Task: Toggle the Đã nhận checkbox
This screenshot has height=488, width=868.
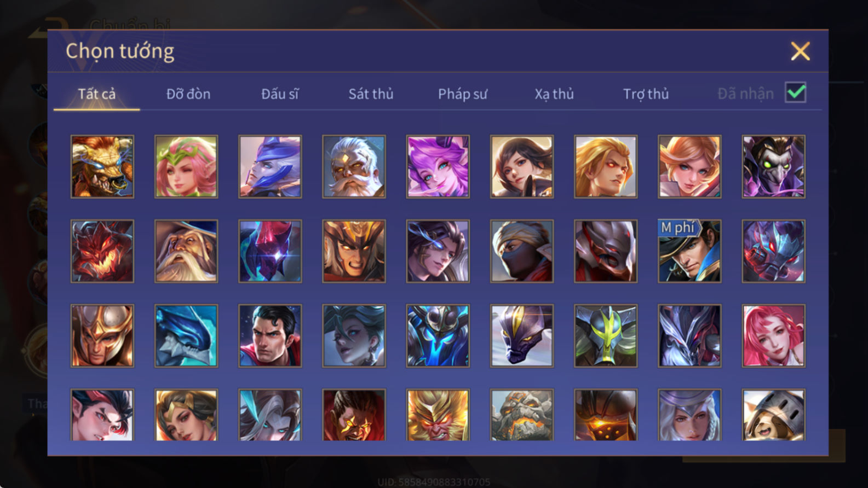Action: 795,92
